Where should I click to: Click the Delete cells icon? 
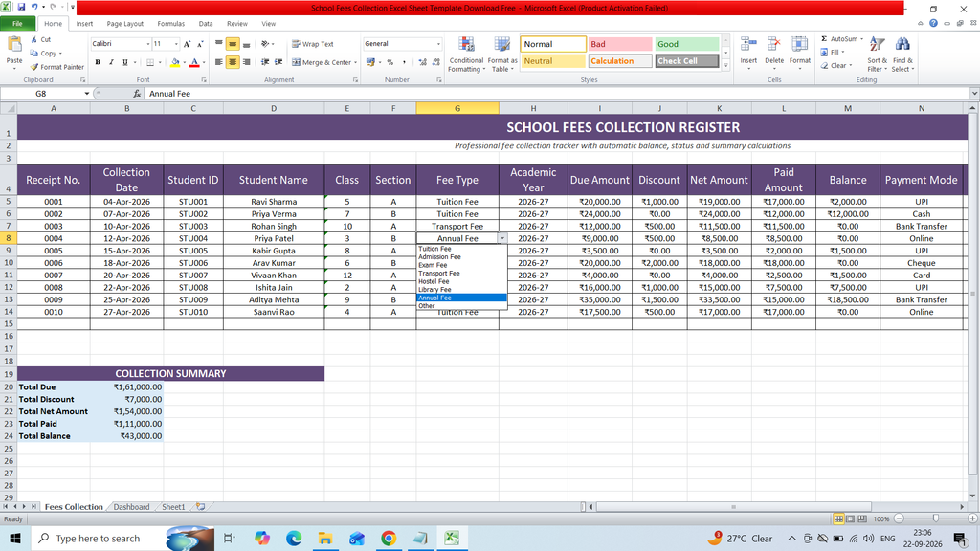coord(773,46)
